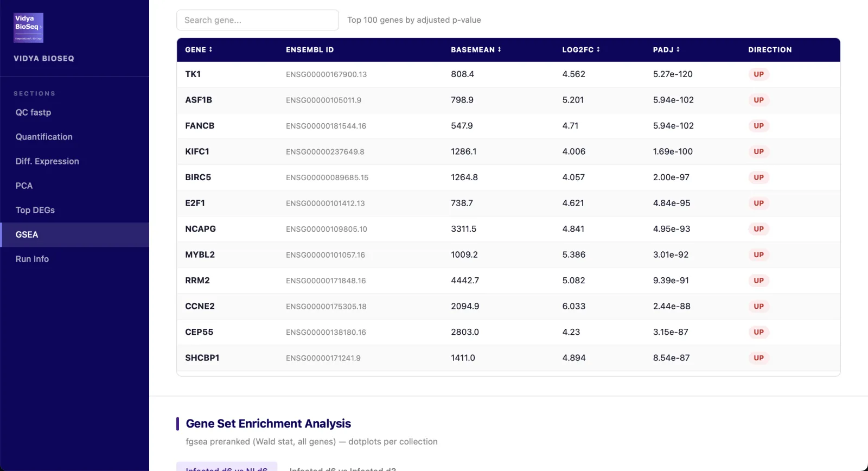Click the fgsea preranked description text

point(311,442)
